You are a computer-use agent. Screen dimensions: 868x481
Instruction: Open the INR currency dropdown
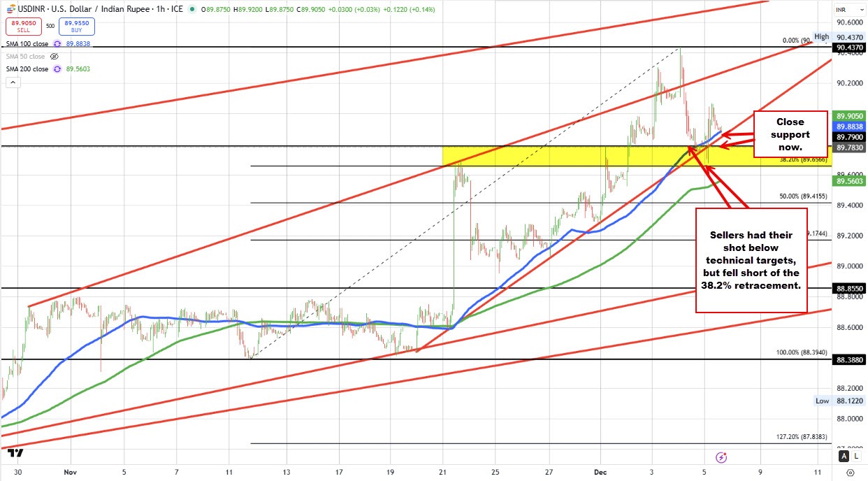point(849,9)
